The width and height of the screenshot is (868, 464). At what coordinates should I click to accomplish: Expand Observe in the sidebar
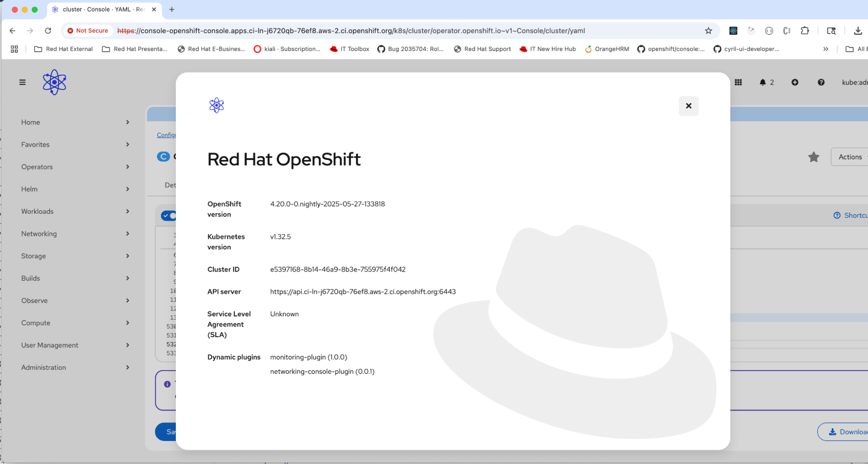tap(75, 300)
